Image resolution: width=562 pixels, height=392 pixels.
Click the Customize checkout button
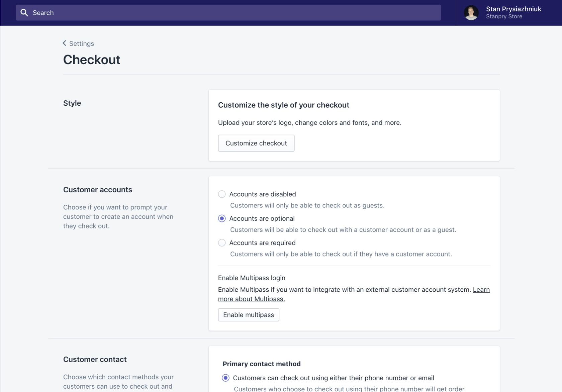(256, 143)
